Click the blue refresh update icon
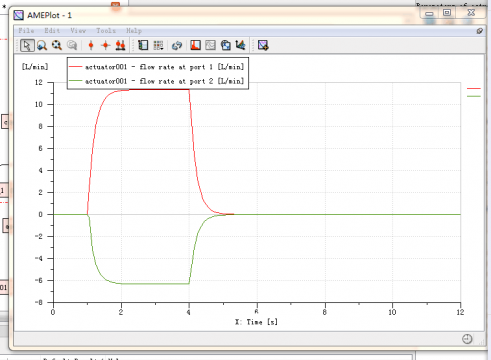491x360 pixels. [177, 45]
